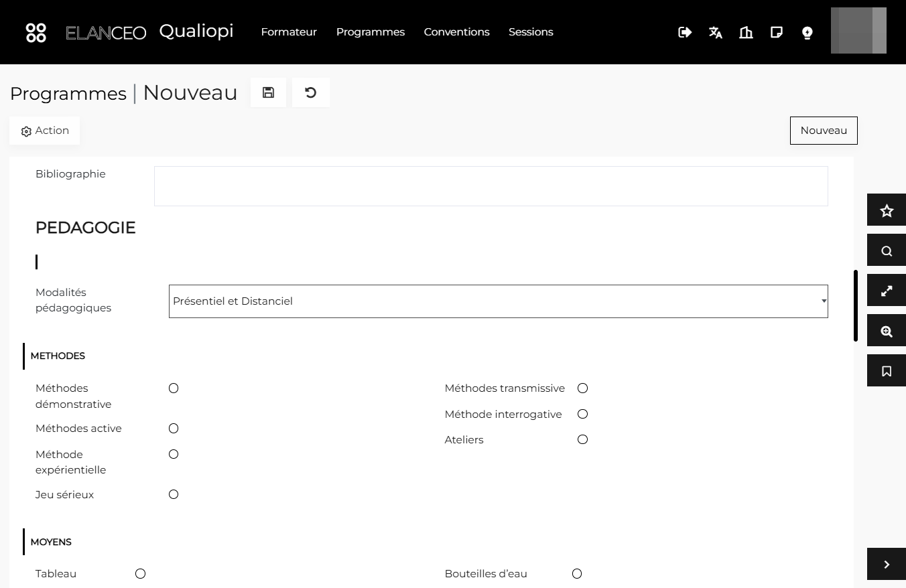Click the save floppy disk icon
This screenshot has width=906, height=588.
pos(268,92)
